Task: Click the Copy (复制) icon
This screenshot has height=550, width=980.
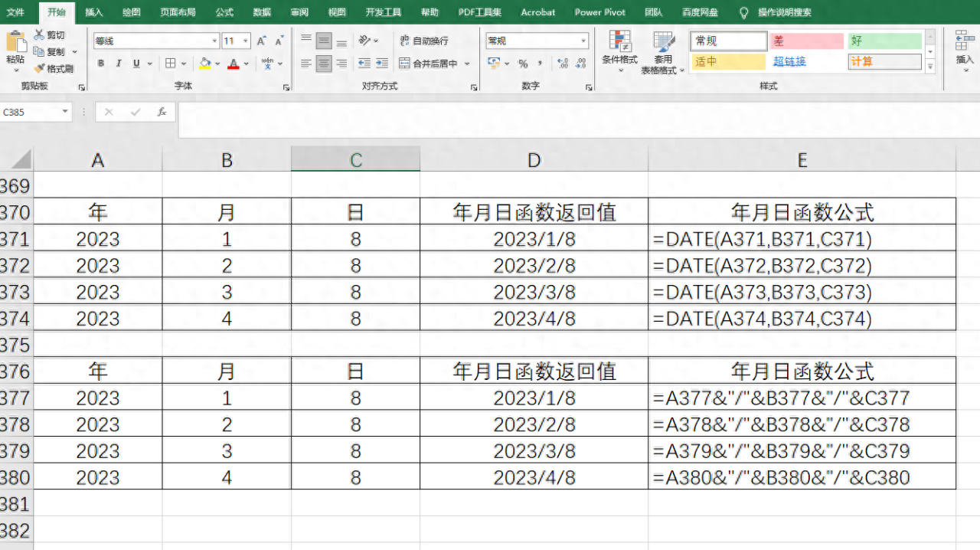Action: click(x=39, y=51)
